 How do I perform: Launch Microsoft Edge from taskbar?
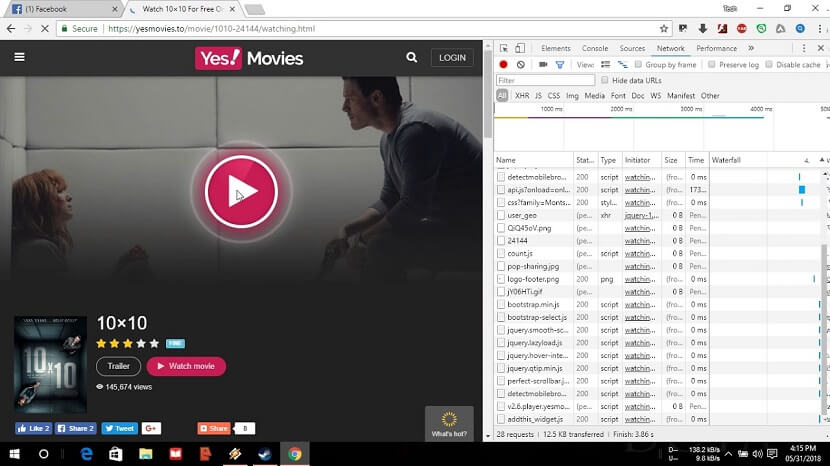(86, 454)
